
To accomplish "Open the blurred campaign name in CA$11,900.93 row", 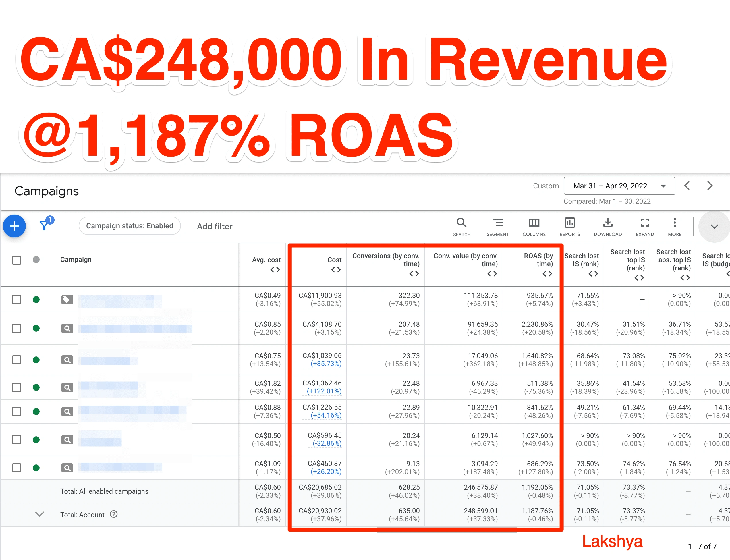I will (x=121, y=301).
